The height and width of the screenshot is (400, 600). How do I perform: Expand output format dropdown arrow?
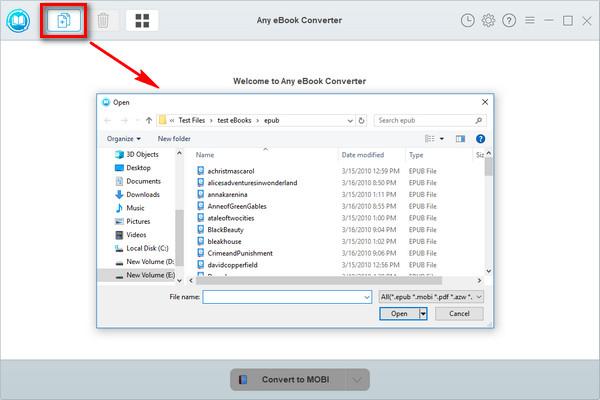(x=357, y=380)
